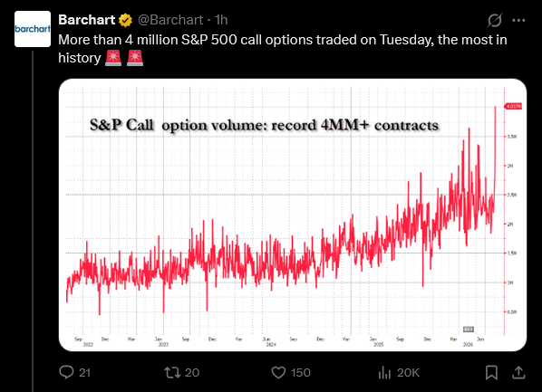Share the post via upload arrow
The width and height of the screenshot is (542, 392).
click(518, 372)
